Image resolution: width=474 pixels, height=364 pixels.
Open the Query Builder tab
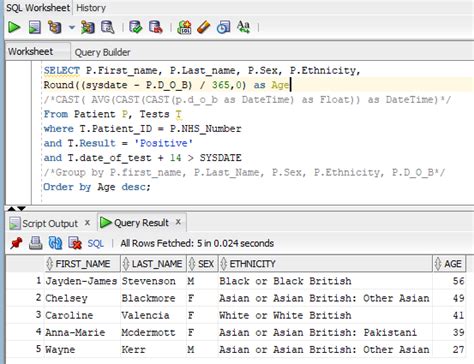tap(102, 52)
